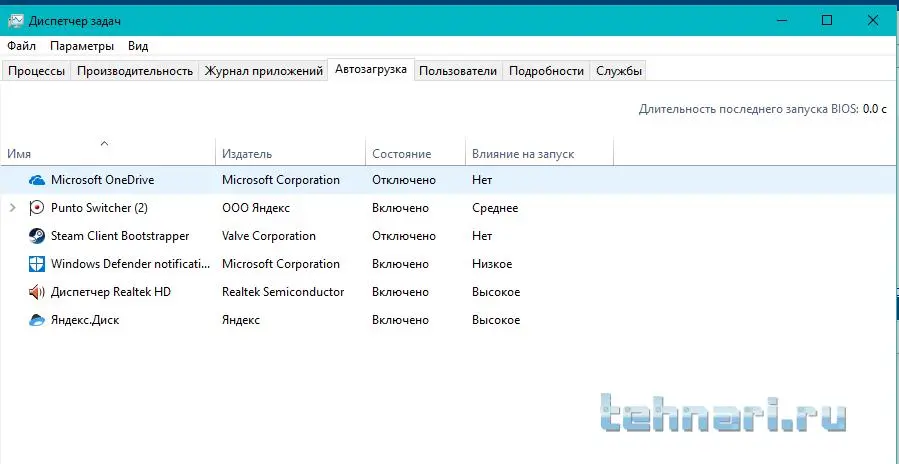Viewport: 899px width, 464px height.
Task: Sort by the Состояние column header
Action: (x=415, y=151)
